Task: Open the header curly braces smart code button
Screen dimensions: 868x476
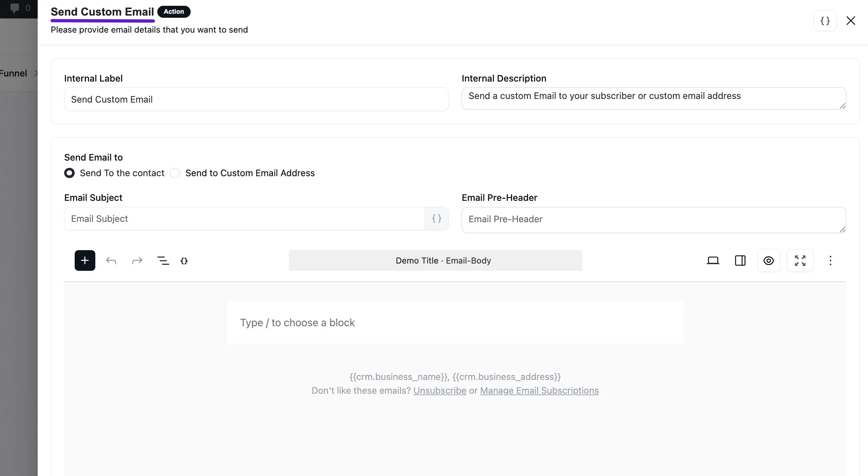Action: pyautogui.click(x=825, y=21)
